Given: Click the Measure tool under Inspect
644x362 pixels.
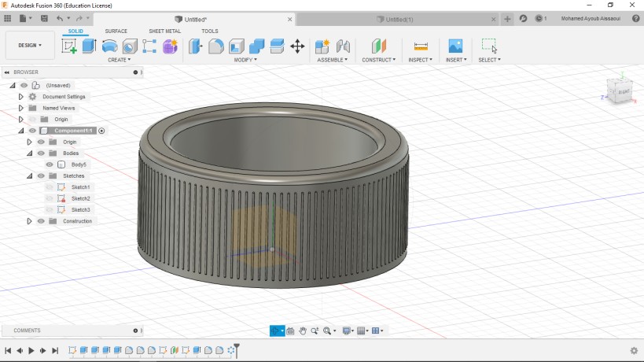Looking at the screenshot, I should tap(421, 46).
